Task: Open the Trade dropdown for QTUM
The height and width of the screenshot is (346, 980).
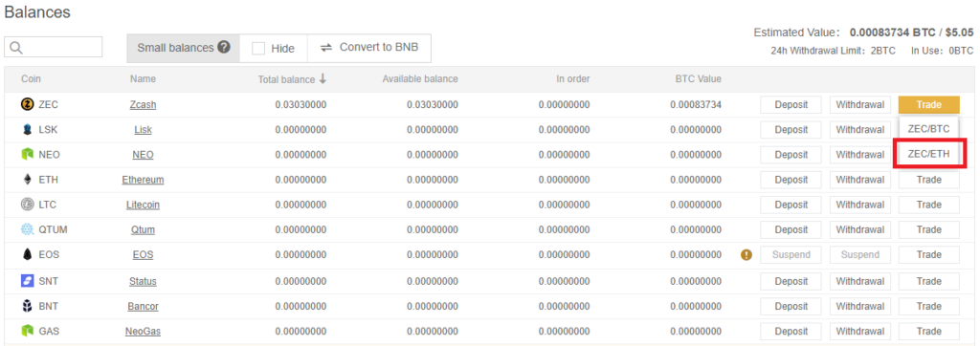Action: click(x=928, y=229)
